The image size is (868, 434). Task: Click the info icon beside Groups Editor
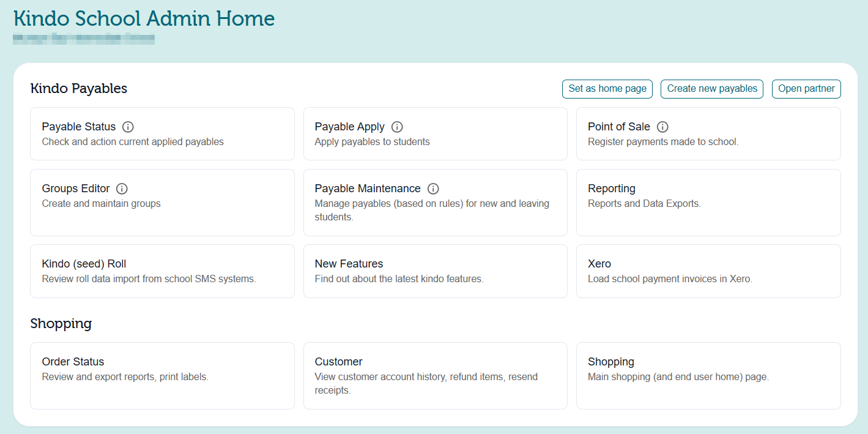tap(122, 189)
